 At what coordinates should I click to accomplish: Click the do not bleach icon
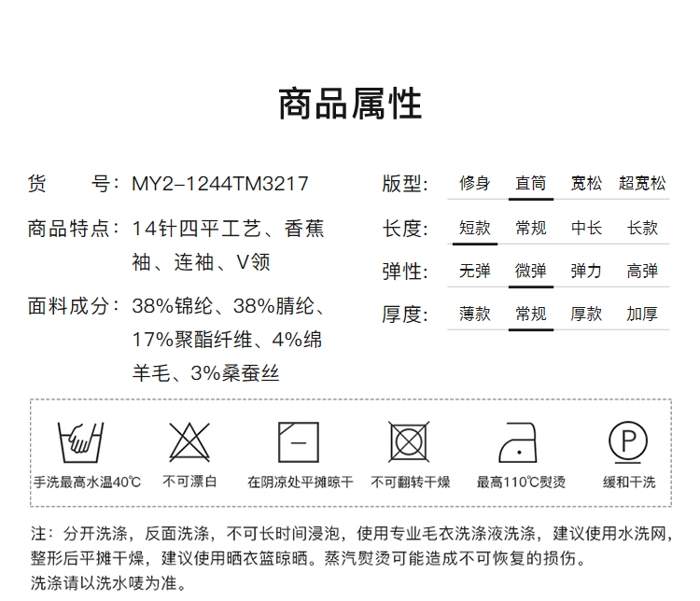(x=190, y=440)
